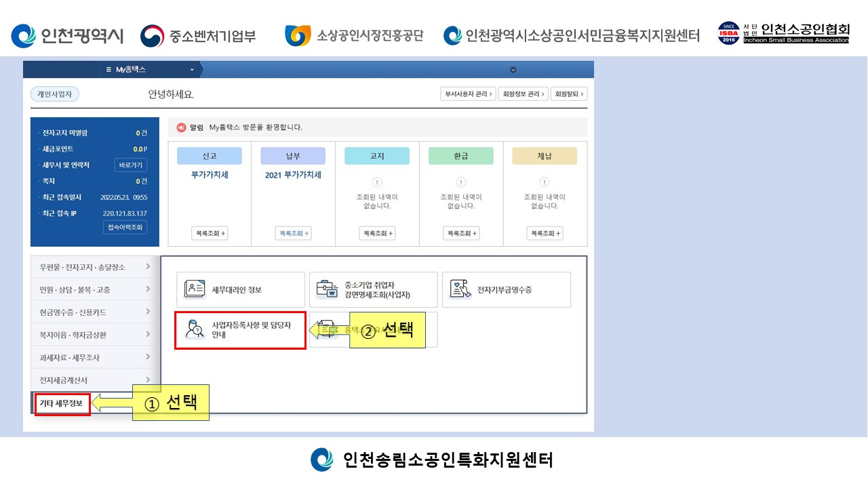The width and height of the screenshot is (868, 488).
Task: Click 최근 접속일시 2022.05.23. 09:55
Action: coord(124,197)
